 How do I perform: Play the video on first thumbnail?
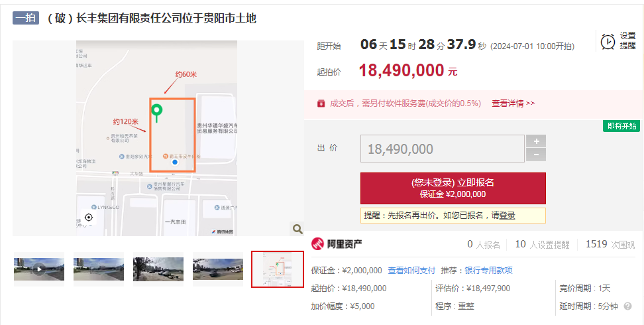[39, 269]
